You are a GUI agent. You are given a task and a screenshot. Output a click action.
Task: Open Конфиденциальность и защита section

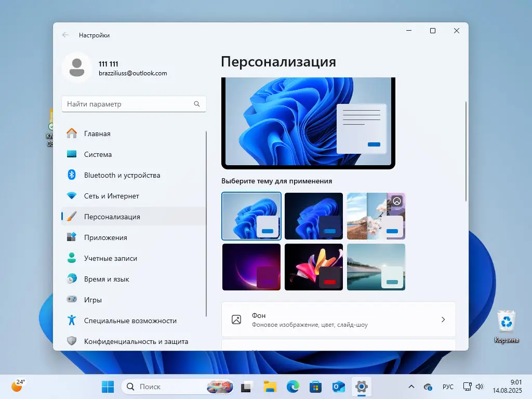72,341
